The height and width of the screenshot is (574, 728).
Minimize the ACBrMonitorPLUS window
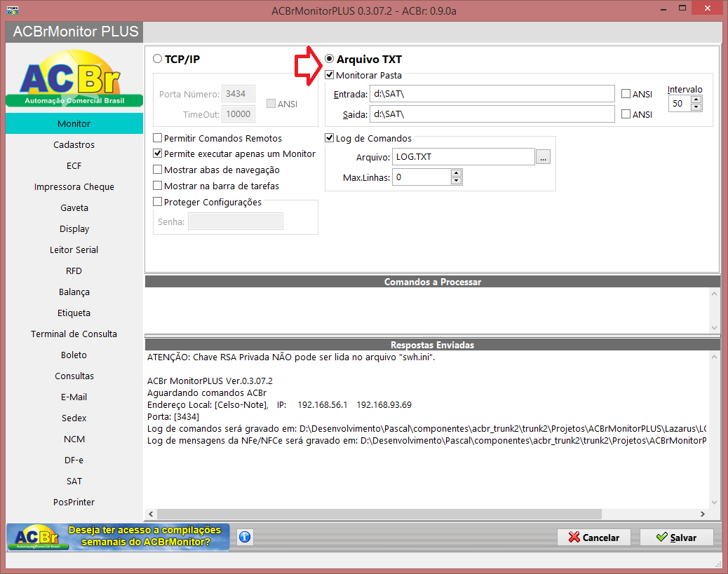pyautogui.click(x=663, y=8)
